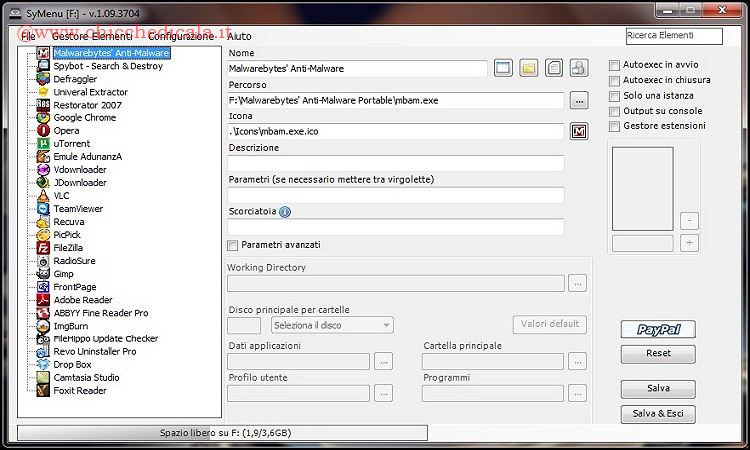Open the Gestore Elementi menu
750x450 pixels.
(x=92, y=36)
